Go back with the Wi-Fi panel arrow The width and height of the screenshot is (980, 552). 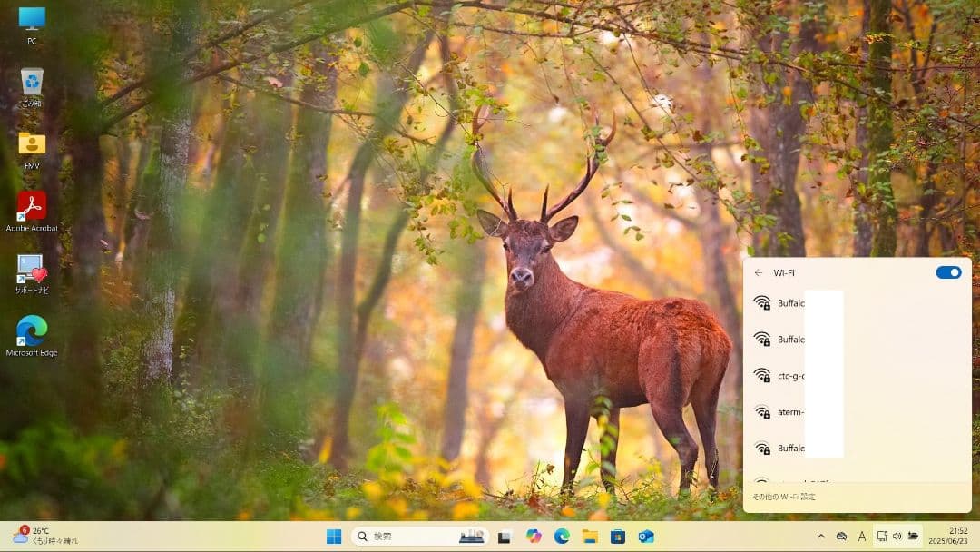click(x=759, y=272)
